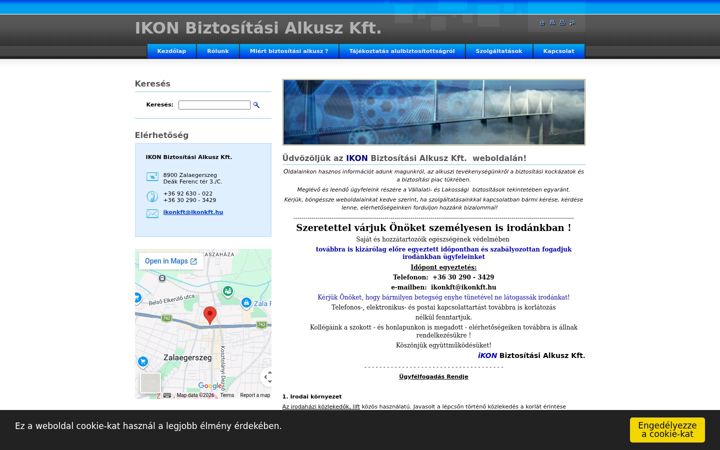Open the Szolgáltatások menu item
720x450 pixels.
pos(499,51)
